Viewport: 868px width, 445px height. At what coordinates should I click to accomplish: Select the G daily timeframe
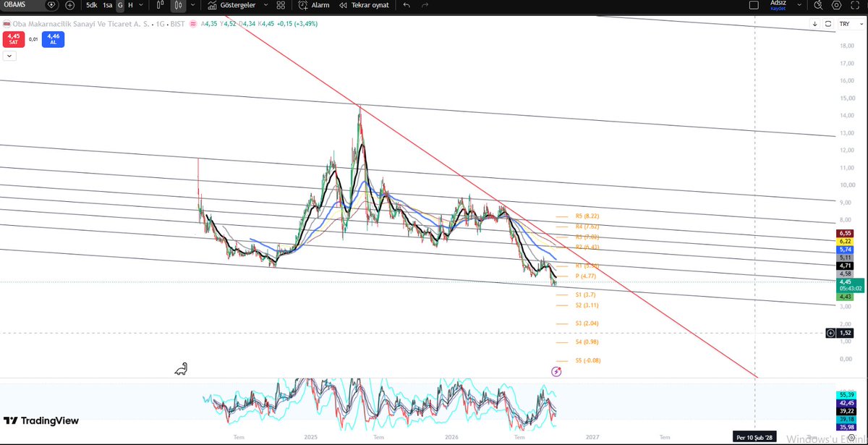pos(121,5)
